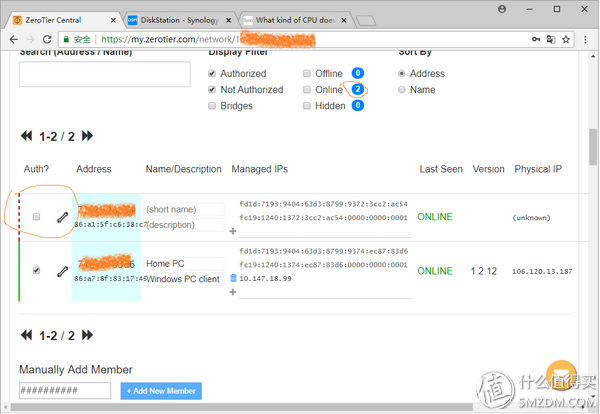600x414 pixels.
Task: Click new managed IP field for Home PC
Action: [325, 292]
